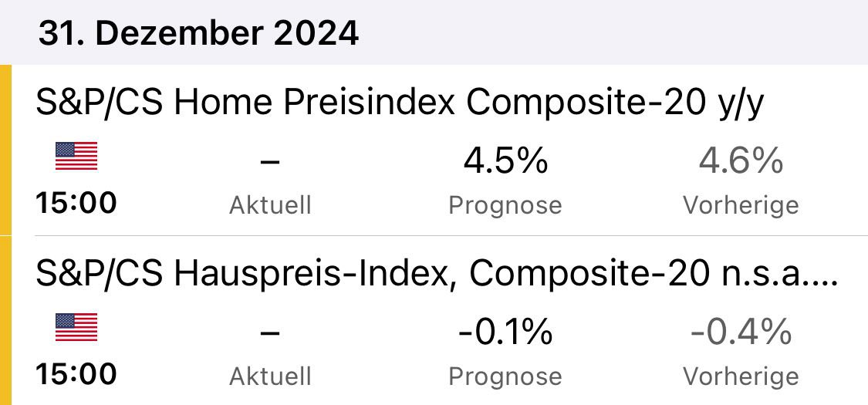Open the S&P/CS Hauspreis-Index Composite-20 n.s.a. event
The width and height of the screenshot is (868, 405).
pos(436,274)
